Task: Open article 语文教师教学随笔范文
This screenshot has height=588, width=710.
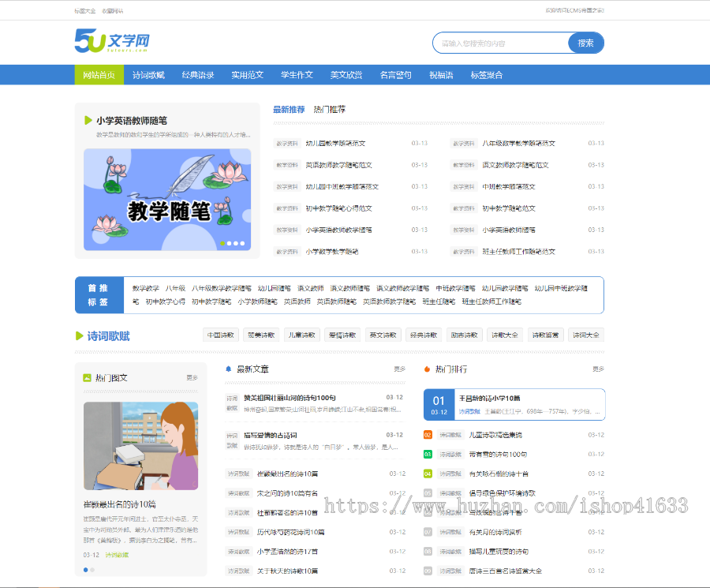Action: point(515,165)
